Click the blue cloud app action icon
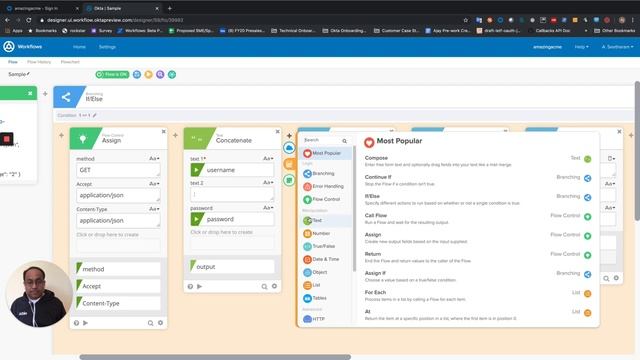 (x=289, y=148)
